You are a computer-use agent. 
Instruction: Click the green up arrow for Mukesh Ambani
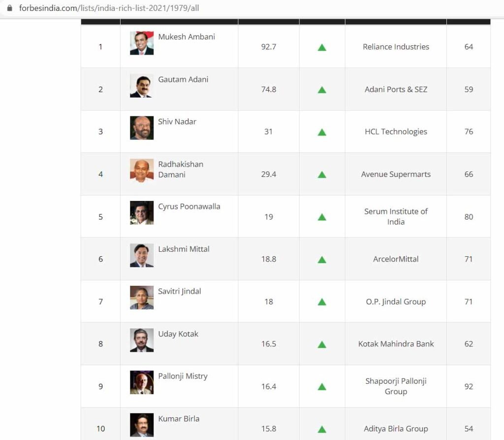point(322,48)
